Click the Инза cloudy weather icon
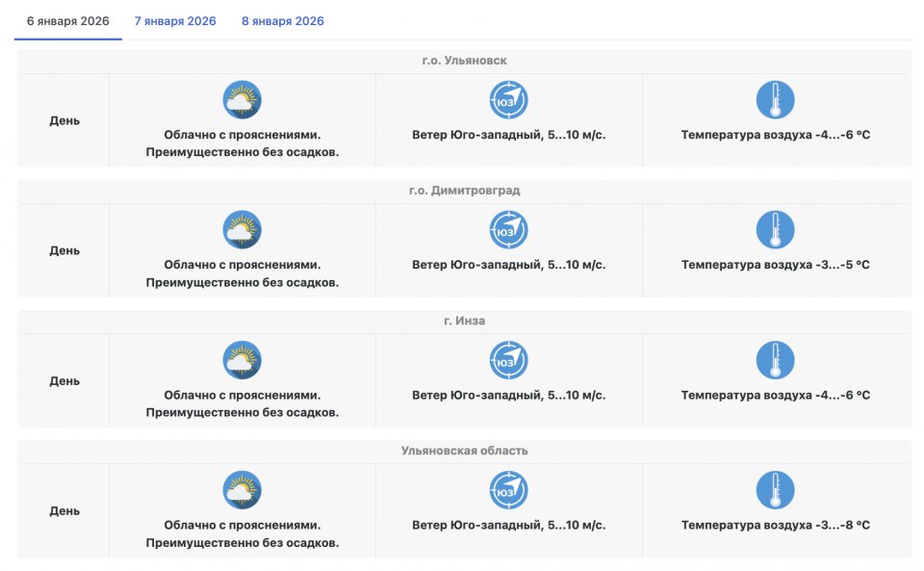 [243, 360]
